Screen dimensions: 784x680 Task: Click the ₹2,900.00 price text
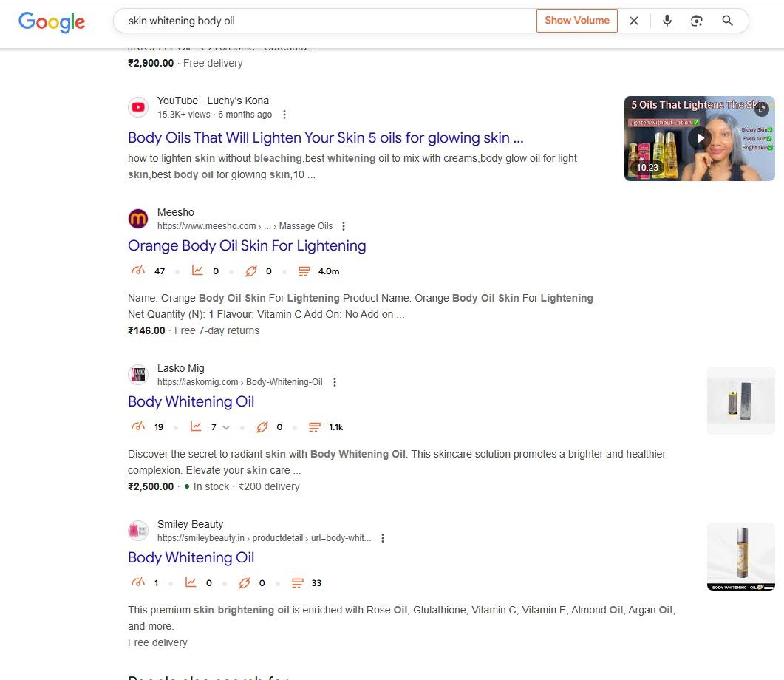coord(151,63)
